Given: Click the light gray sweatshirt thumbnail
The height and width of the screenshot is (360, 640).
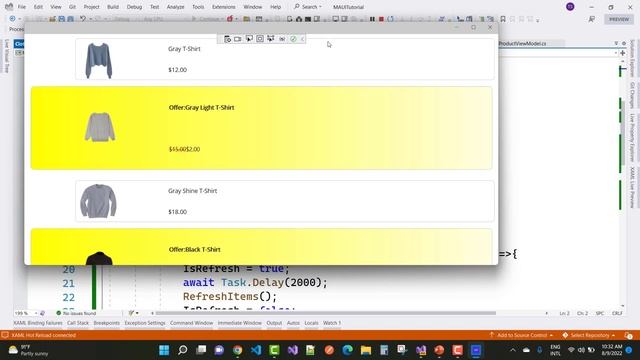Looking at the screenshot, I should pyautogui.click(x=100, y=127).
